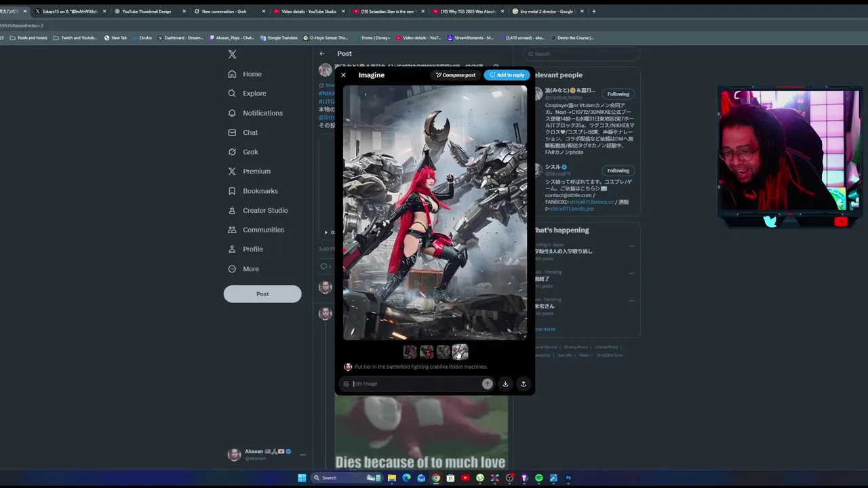Open Spotify from the taskbar

[x=539, y=478]
